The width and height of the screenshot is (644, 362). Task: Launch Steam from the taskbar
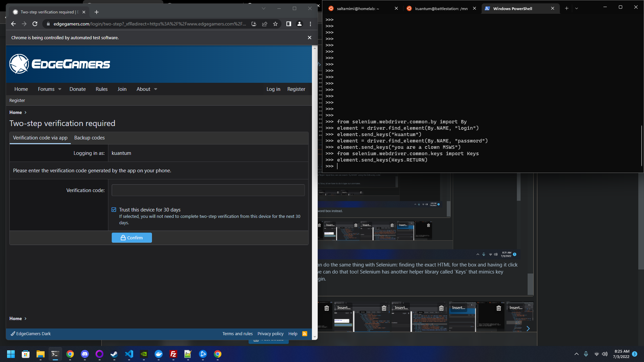coord(114,354)
